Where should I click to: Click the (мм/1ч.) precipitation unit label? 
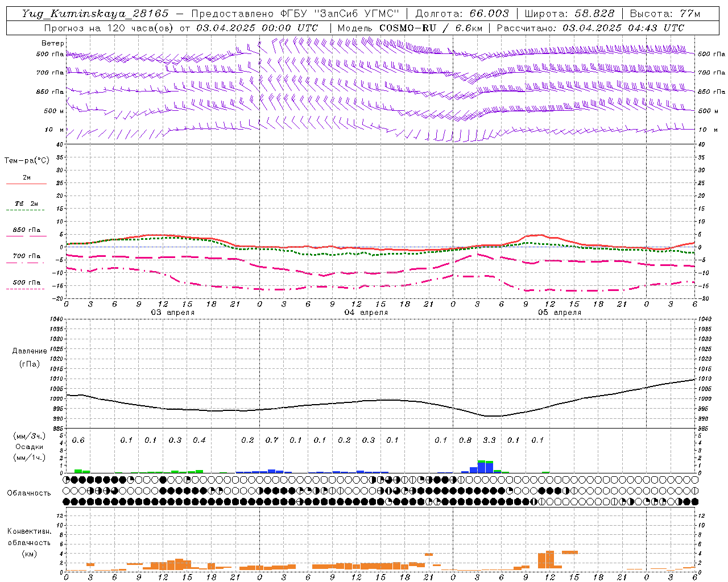[30, 458]
